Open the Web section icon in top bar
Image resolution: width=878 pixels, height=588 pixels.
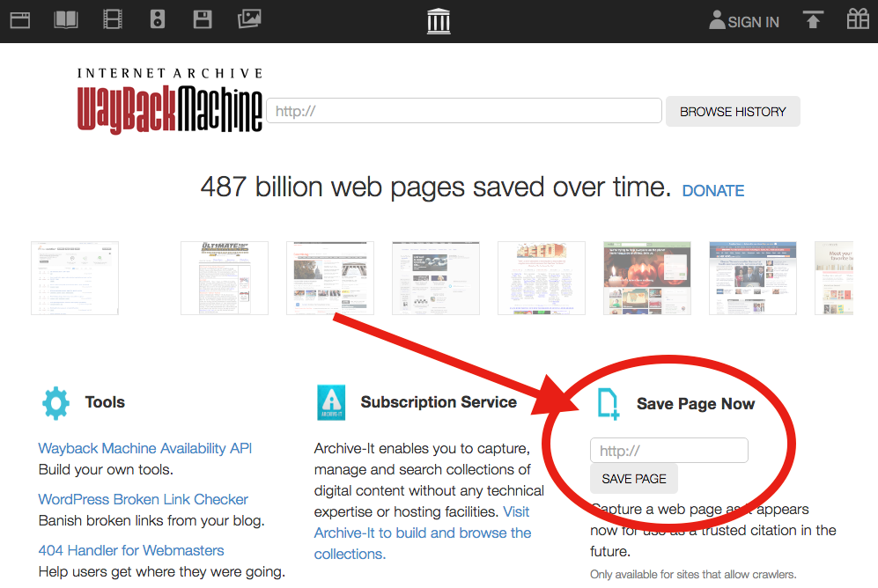[20, 21]
